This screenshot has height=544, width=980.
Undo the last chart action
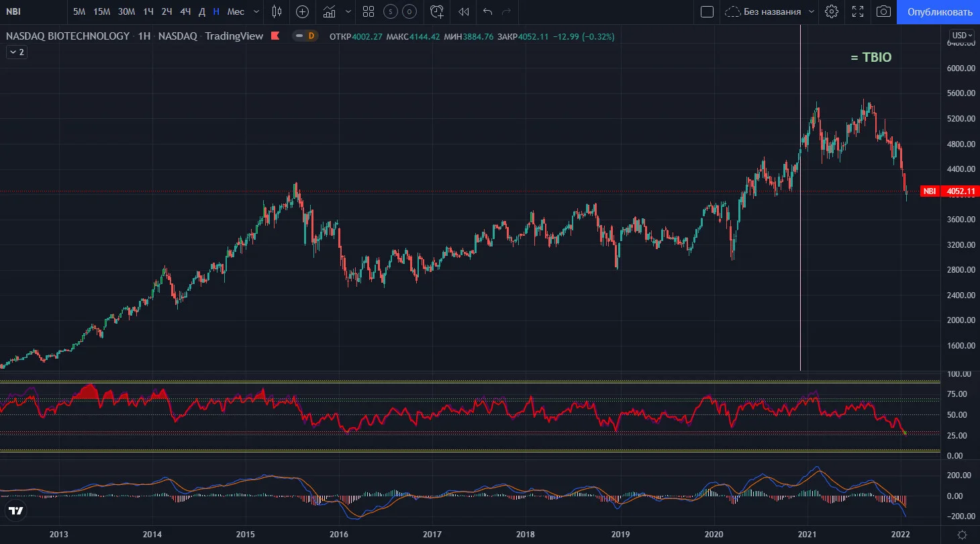tap(488, 11)
